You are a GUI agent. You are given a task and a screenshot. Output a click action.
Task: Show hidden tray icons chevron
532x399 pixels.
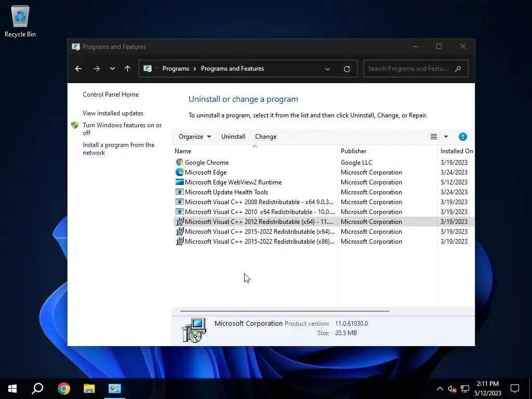pos(440,389)
